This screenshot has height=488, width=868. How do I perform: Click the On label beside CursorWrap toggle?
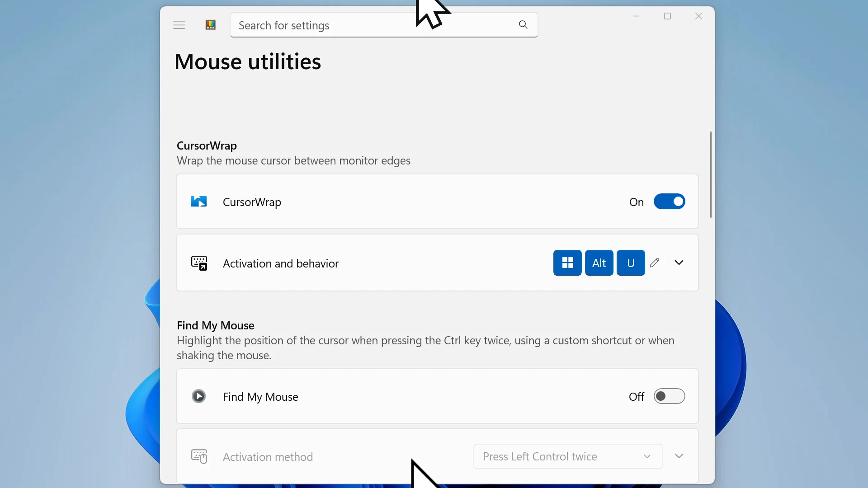point(637,202)
